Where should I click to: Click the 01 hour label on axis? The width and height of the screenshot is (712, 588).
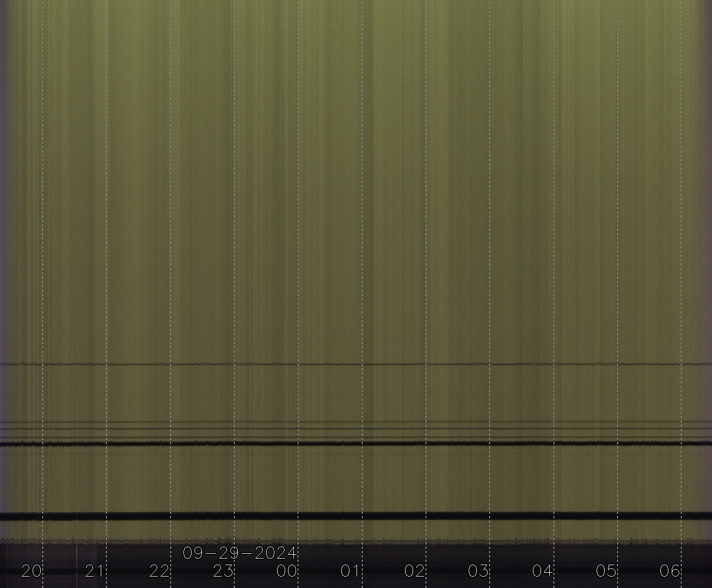point(351,571)
